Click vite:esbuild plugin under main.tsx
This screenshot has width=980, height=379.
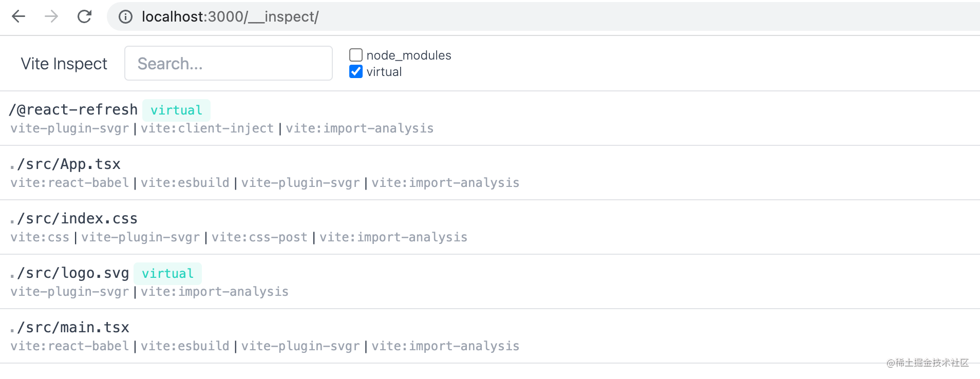pyautogui.click(x=185, y=346)
